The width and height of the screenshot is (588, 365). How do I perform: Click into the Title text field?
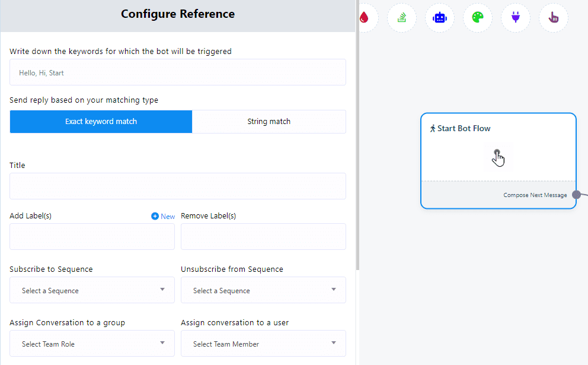pos(178,186)
